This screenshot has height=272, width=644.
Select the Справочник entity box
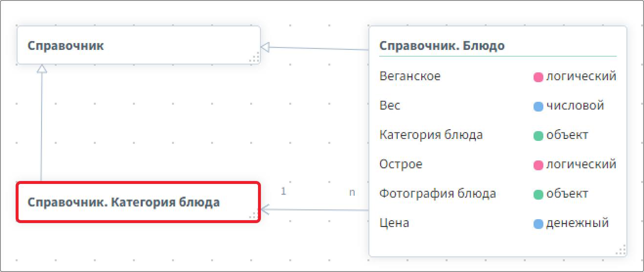[x=139, y=45]
